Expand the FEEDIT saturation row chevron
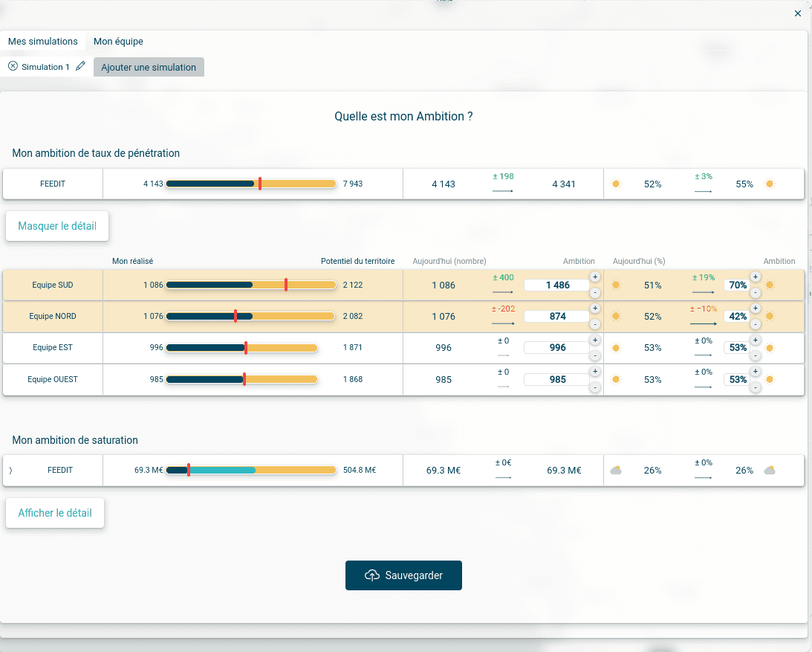This screenshot has width=812, height=652. click(10, 471)
